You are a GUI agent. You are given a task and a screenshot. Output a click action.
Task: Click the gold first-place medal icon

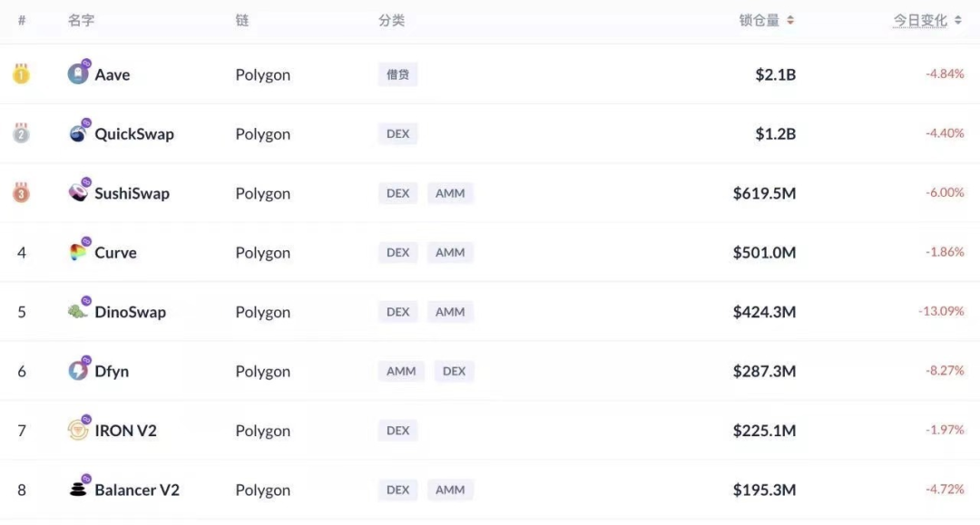(21, 73)
